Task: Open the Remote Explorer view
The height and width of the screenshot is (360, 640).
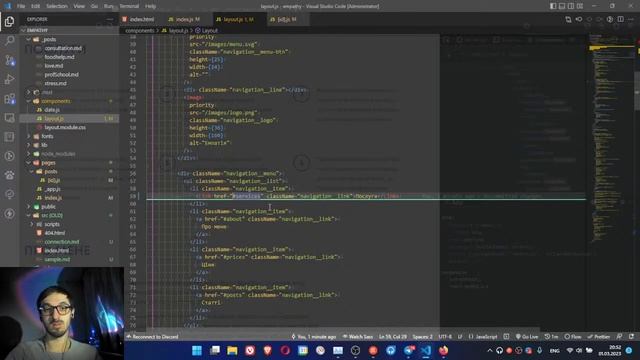Action: tap(9, 118)
